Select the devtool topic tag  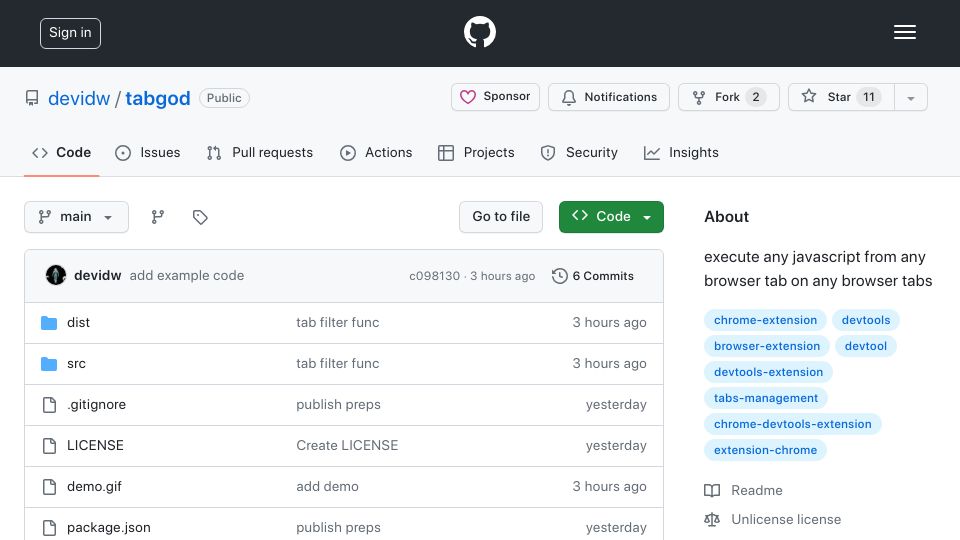[866, 346]
